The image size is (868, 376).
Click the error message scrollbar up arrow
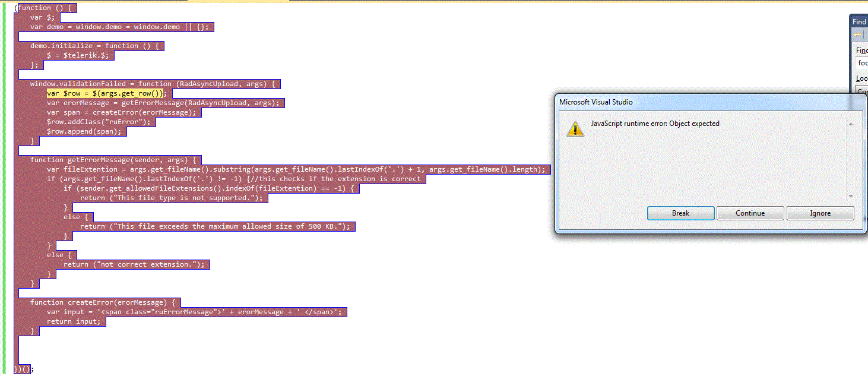[851, 124]
